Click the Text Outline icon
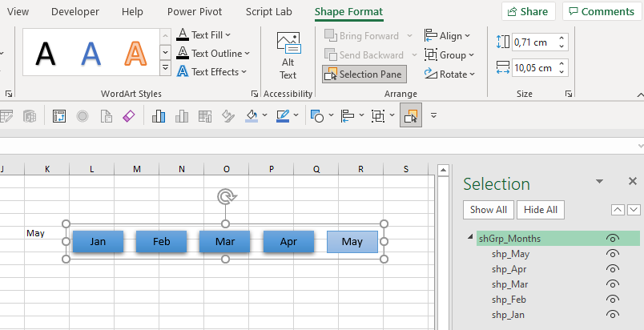 tap(183, 54)
